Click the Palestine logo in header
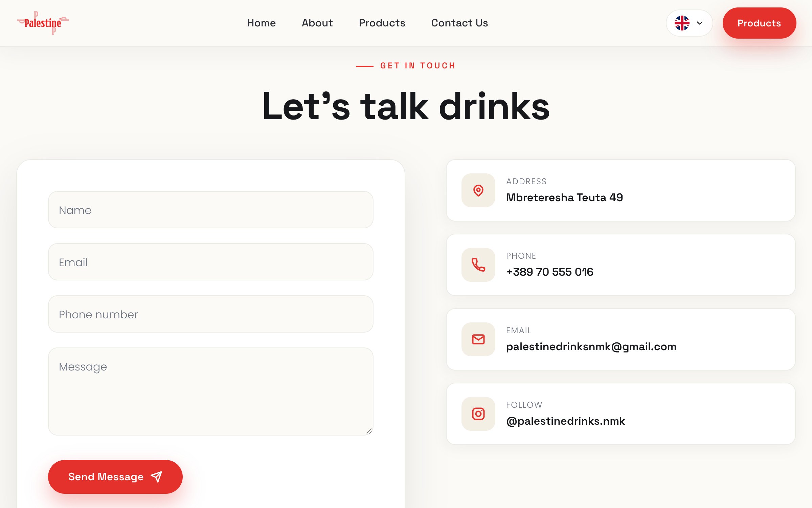Screen dimensions: 812x508 tap(43, 23)
